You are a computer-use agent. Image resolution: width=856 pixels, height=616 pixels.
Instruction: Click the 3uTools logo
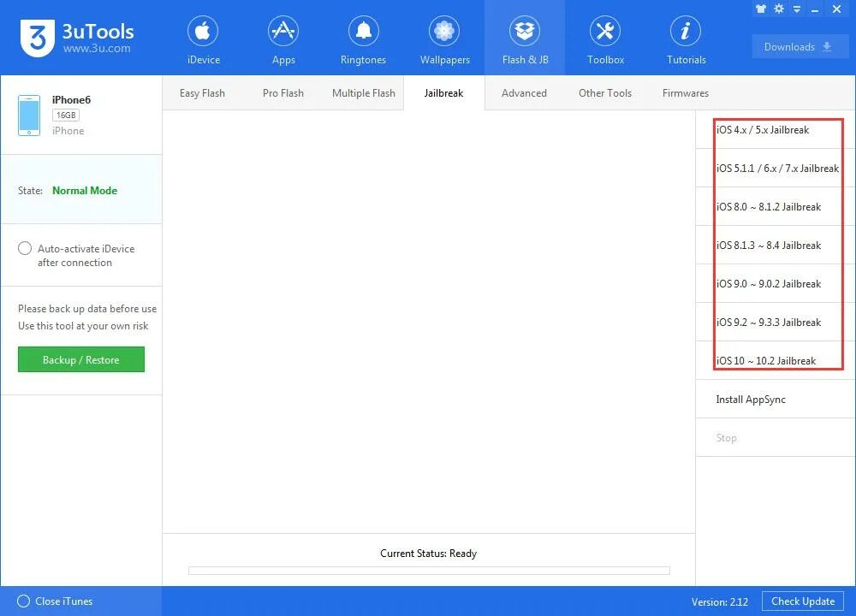[x=37, y=38]
